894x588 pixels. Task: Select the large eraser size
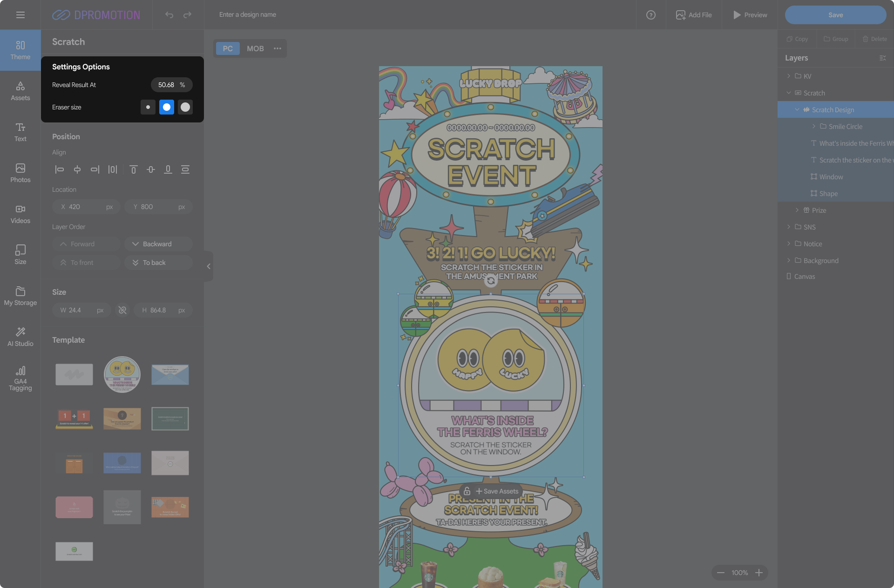point(185,107)
